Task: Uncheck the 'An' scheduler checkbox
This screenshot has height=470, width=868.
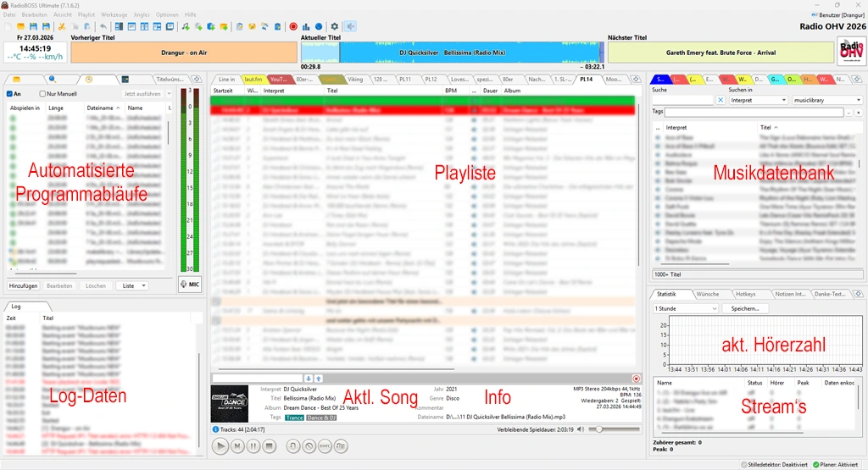Action: [9, 94]
